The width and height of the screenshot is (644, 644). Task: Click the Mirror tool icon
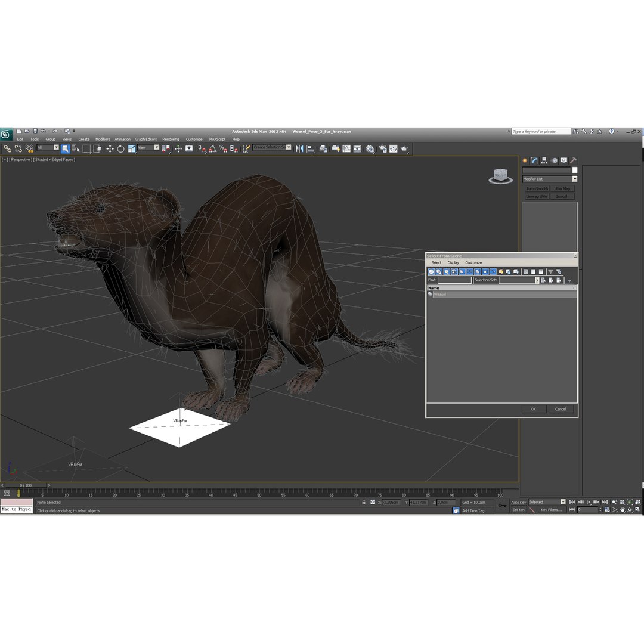[299, 148]
